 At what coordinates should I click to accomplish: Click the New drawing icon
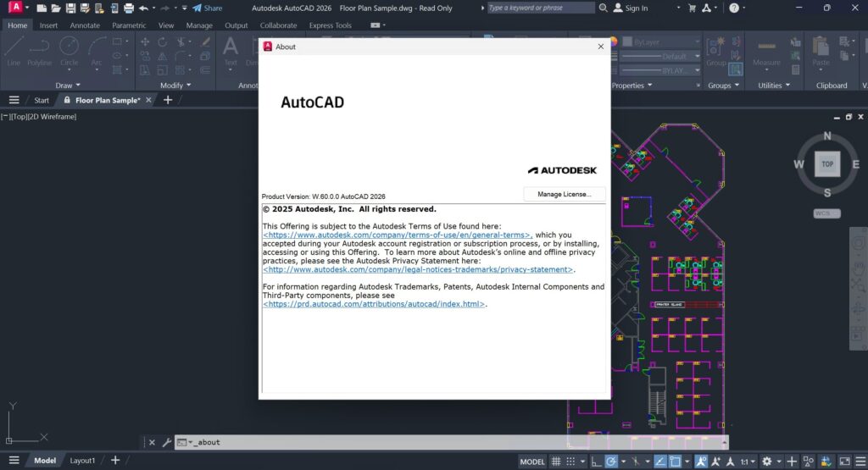point(42,8)
